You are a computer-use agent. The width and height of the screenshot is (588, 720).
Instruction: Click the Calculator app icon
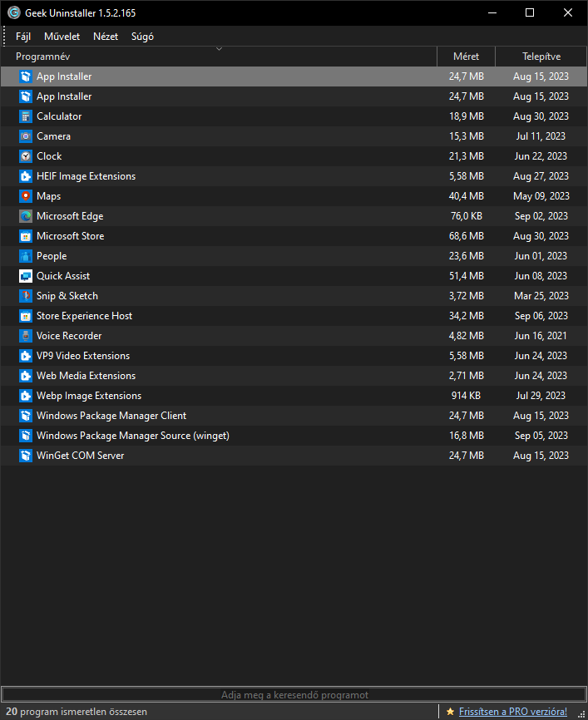(24, 116)
